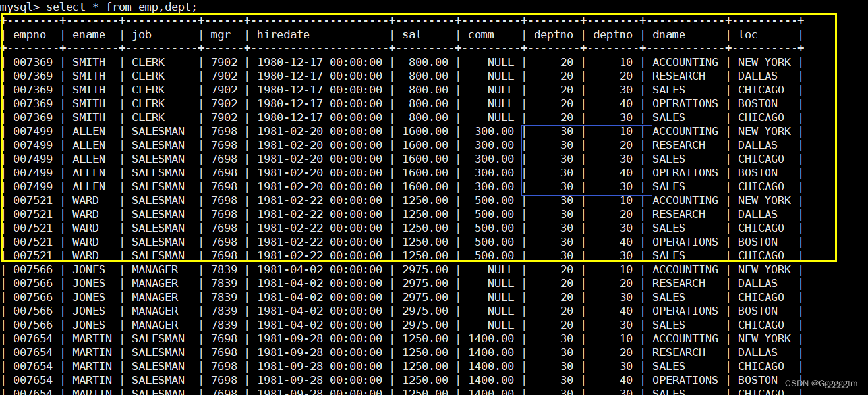Click "NEW YORK" in the SMITH row
This screenshot has width=868, height=395.
click(x=765, y=62)
